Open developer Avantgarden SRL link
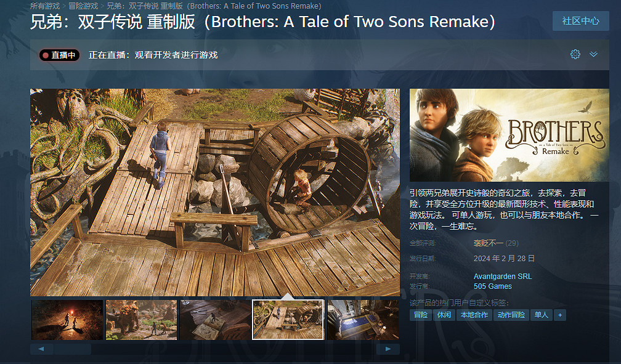 (503, 276)
